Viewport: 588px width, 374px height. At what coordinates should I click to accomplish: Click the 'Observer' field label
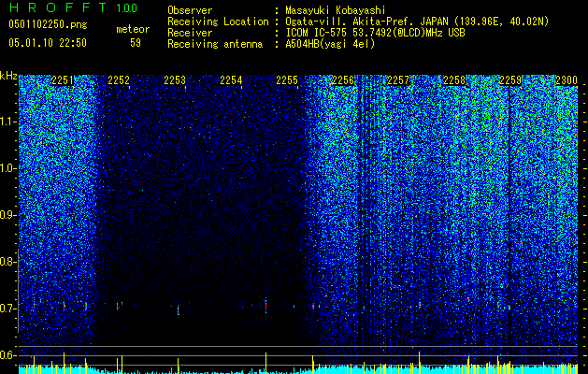pyautogui.click(x=190, y=10)
